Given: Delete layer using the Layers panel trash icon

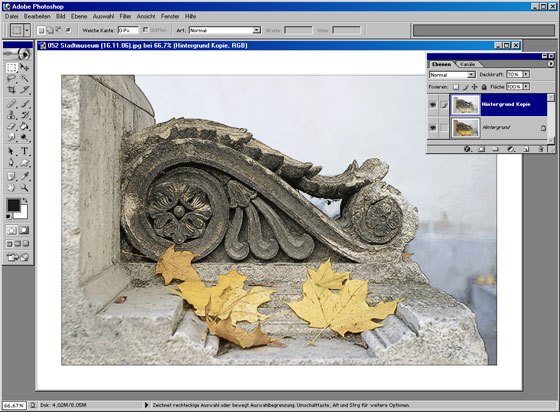Looking at the screenshot, I should [x=540, y=149].
